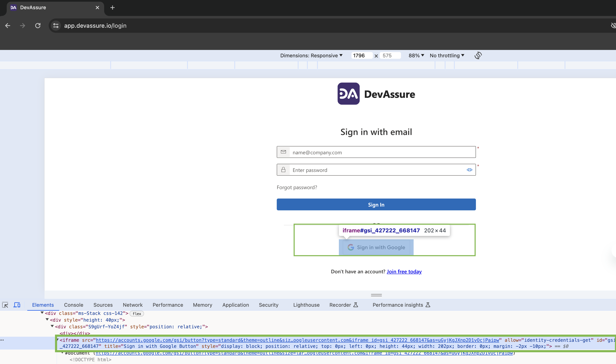Image resolution: width=616 pixels, height=364 pixels.
Task: Click the site information icon in address bar
Action: 56,26
